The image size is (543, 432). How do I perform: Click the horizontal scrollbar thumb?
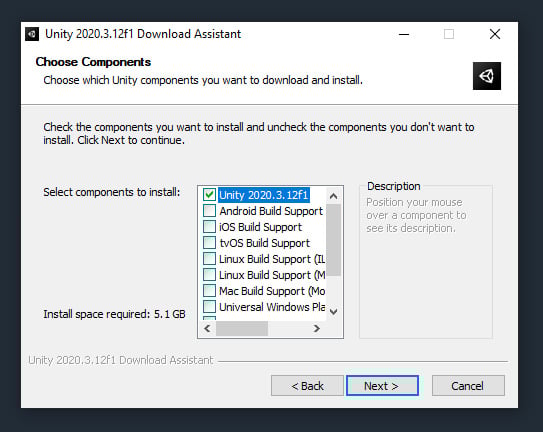(x=242, y=328)
